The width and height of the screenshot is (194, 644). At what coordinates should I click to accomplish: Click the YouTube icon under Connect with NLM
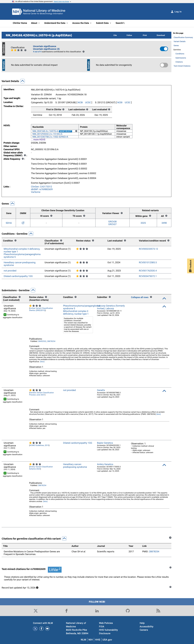click(47, 629)
